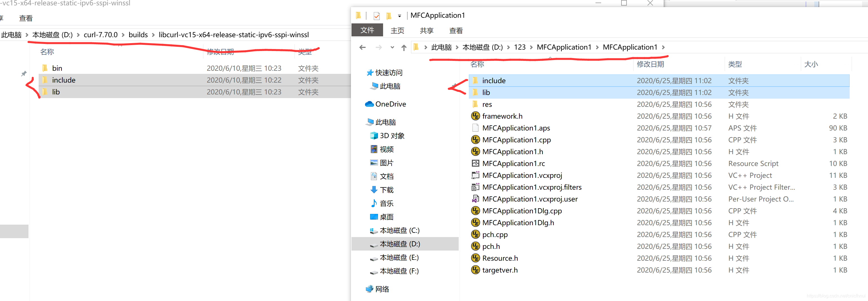Open 下载 folder in navigation pane
868x301 pixels.
point(382,190)
